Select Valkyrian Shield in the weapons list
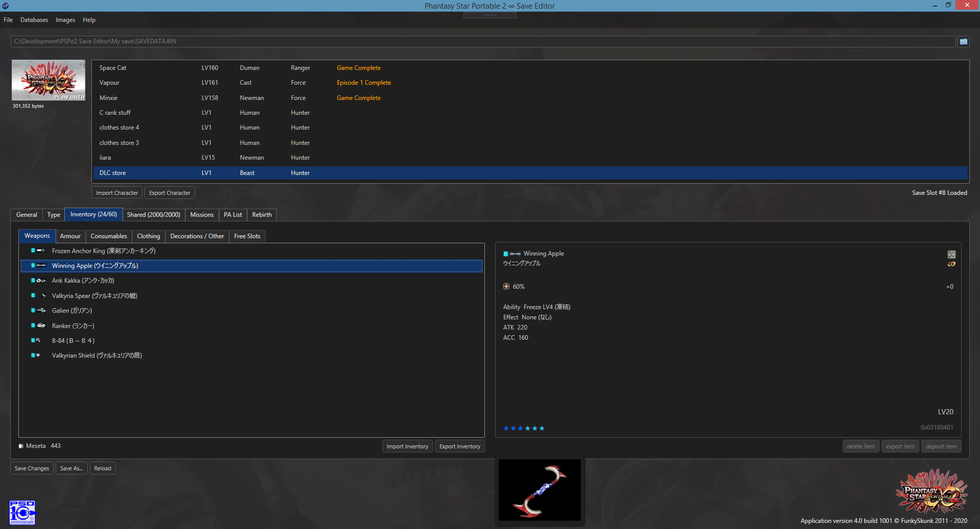This screenshot has height=529, width=980. point(252,356)
